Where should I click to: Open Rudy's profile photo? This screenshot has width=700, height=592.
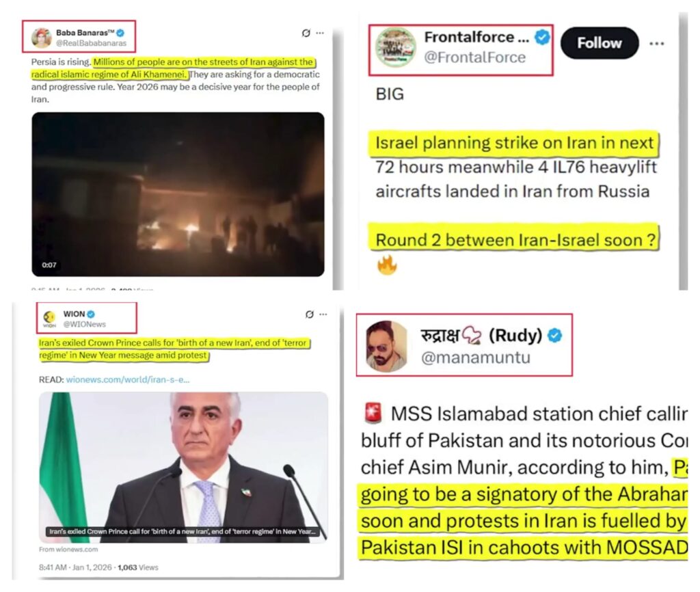(386, 346)
